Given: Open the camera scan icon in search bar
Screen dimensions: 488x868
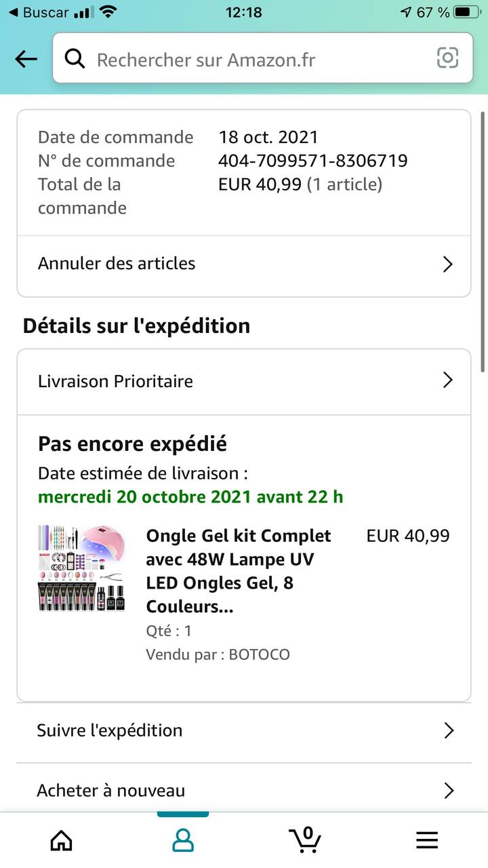Looking at the screenshot, I should 447,58.
